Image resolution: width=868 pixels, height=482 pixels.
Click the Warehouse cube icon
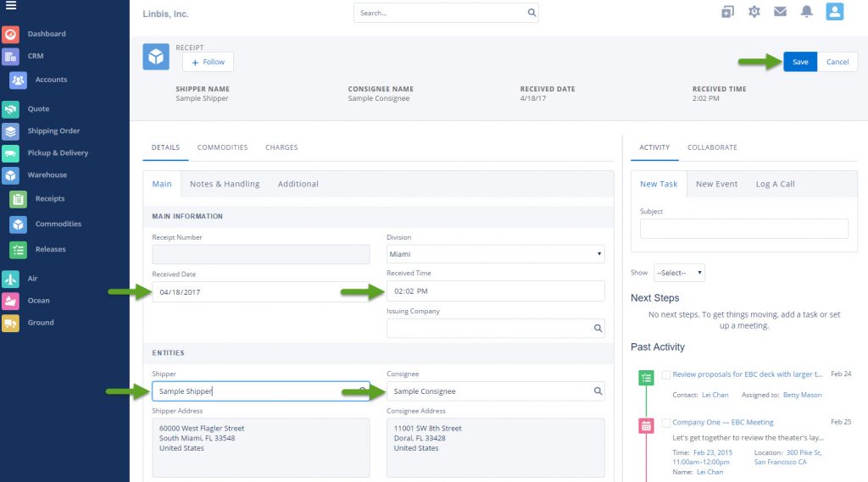tap(10, 175)
